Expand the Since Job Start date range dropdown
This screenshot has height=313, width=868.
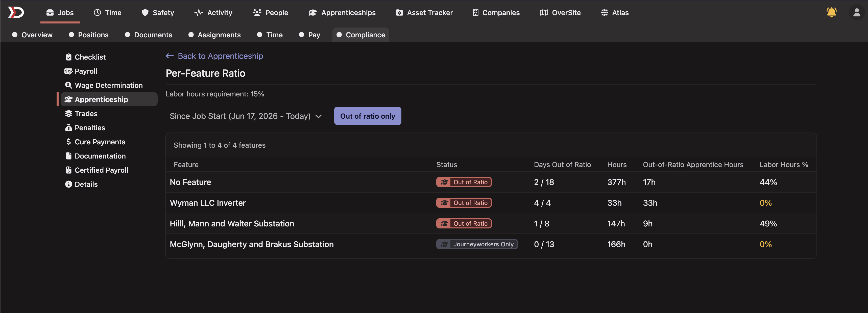pos(246,116)
